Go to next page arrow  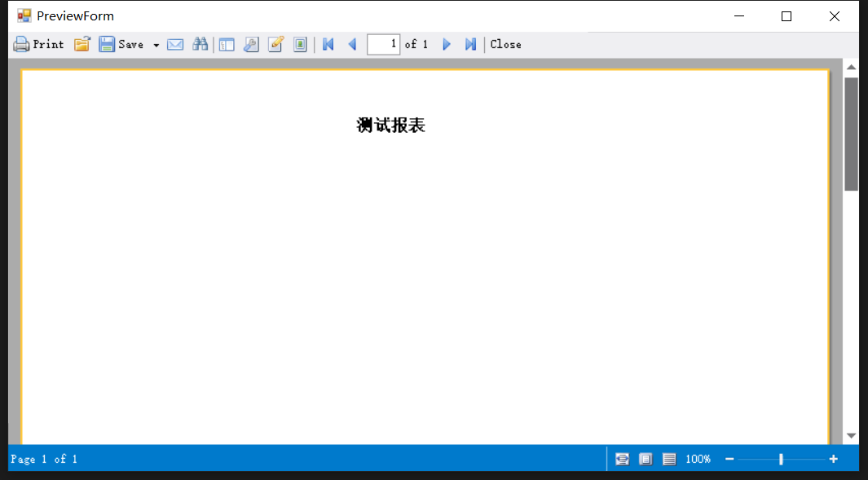point(447,45)
